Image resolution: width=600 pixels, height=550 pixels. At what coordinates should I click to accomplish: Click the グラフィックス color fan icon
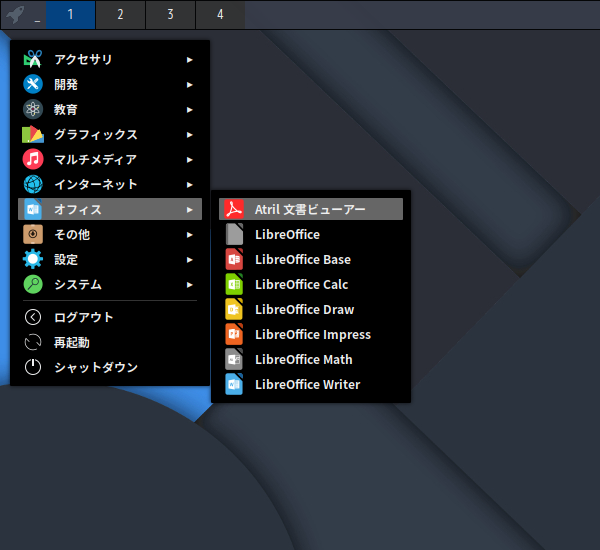(33, 134)
